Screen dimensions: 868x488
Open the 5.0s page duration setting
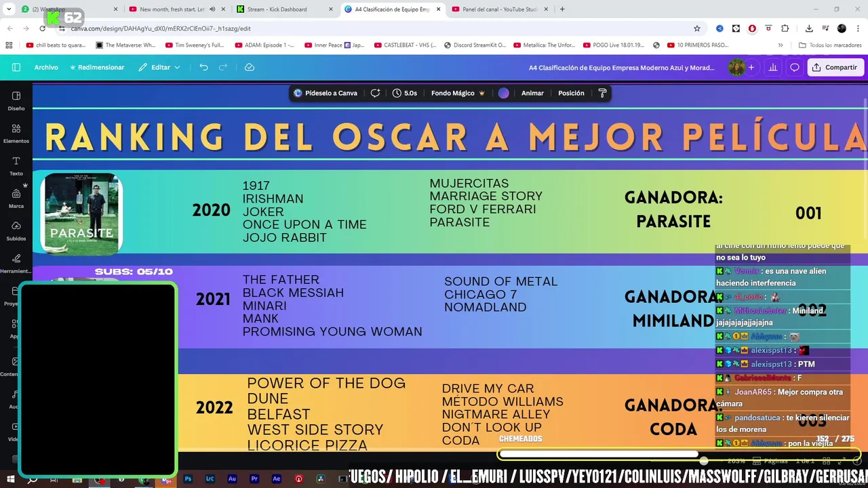coord(405,93)
